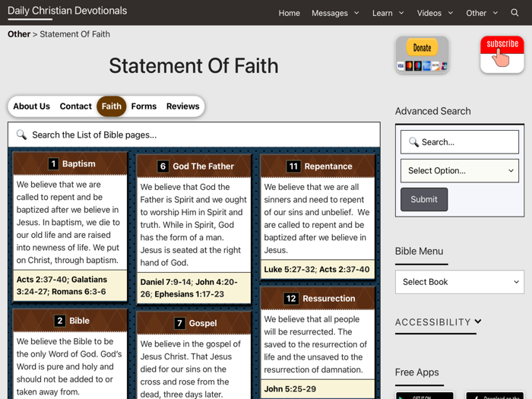Open the Acts 2:37-40 reference under Repentance
This screenshot has height=399, width=532.
(344, 269)
